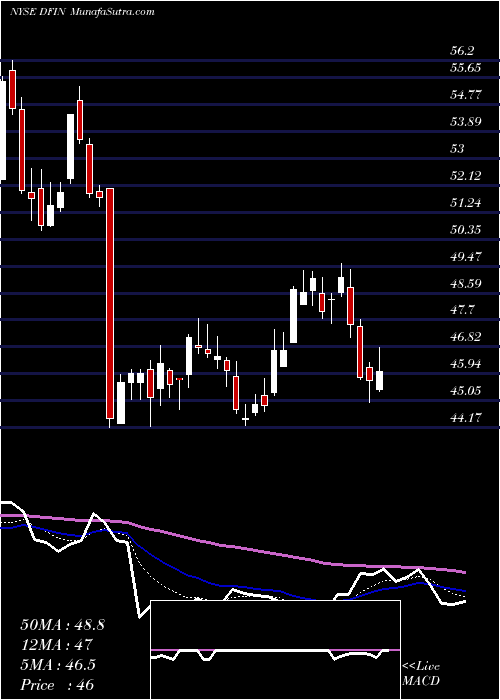Click inside the MACD inset chart panel
Screen dimensions: 500x700
click(276, 650)
